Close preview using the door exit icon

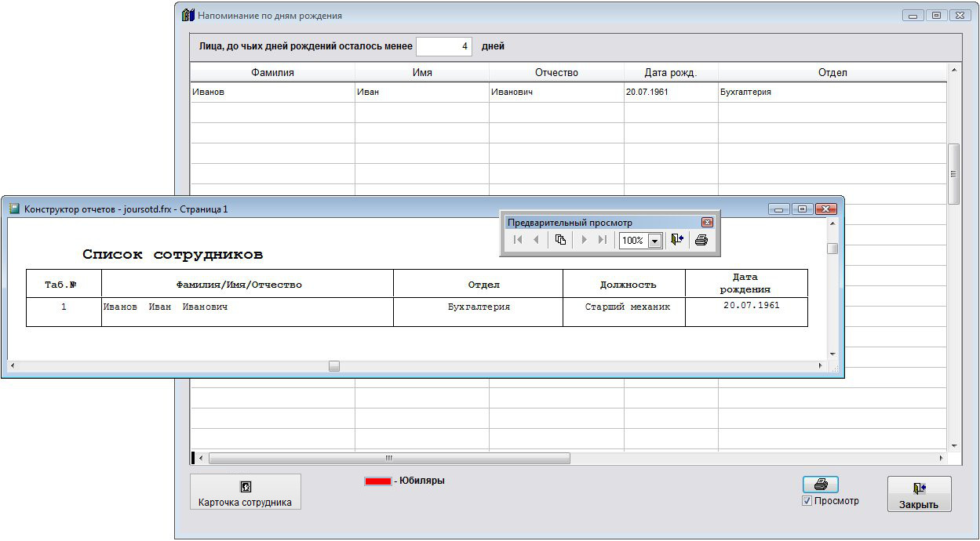(x=677, y=240)
